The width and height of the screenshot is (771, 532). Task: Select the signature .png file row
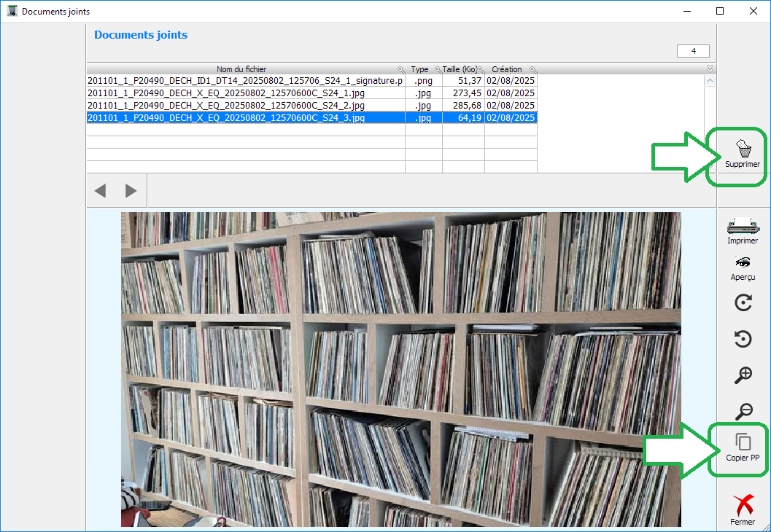pyautogui.click(x=244, y=81)
